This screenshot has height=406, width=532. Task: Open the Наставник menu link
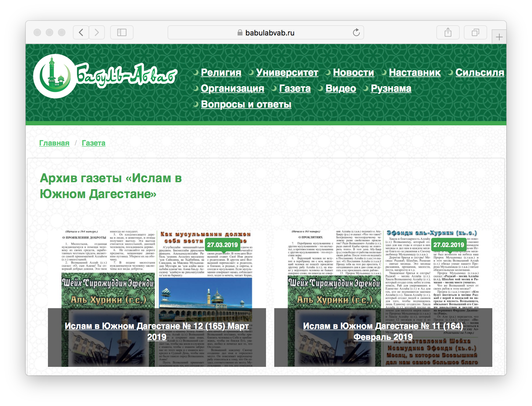414,72
